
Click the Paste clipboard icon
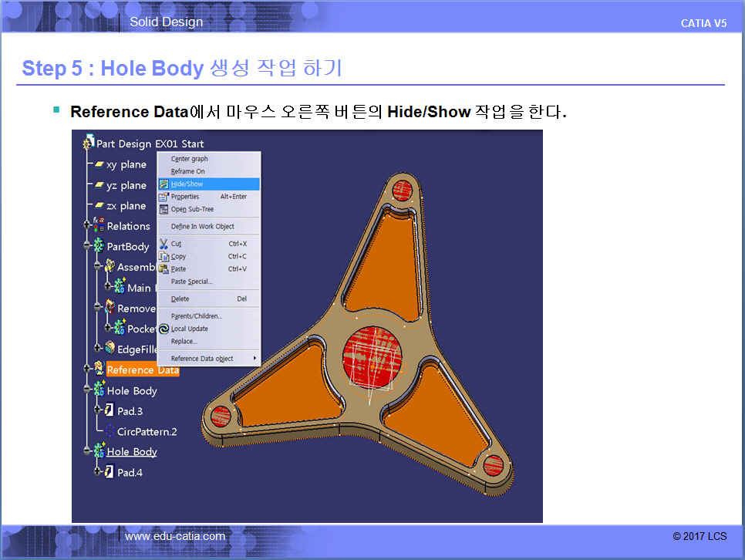pos(163,268)
